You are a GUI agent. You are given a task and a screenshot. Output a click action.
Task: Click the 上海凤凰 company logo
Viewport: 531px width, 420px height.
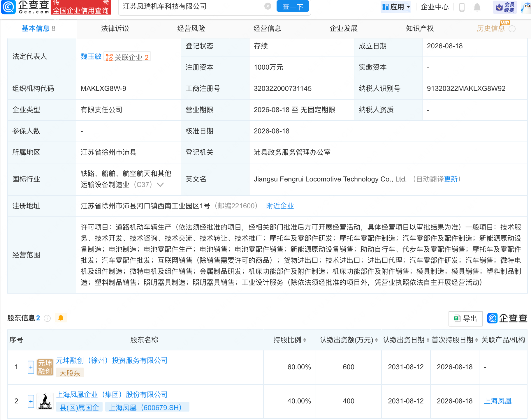[45, 401]
